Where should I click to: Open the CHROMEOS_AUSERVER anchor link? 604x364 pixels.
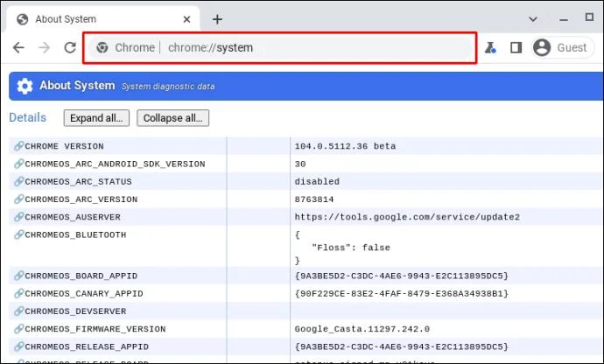click(19, 217)
